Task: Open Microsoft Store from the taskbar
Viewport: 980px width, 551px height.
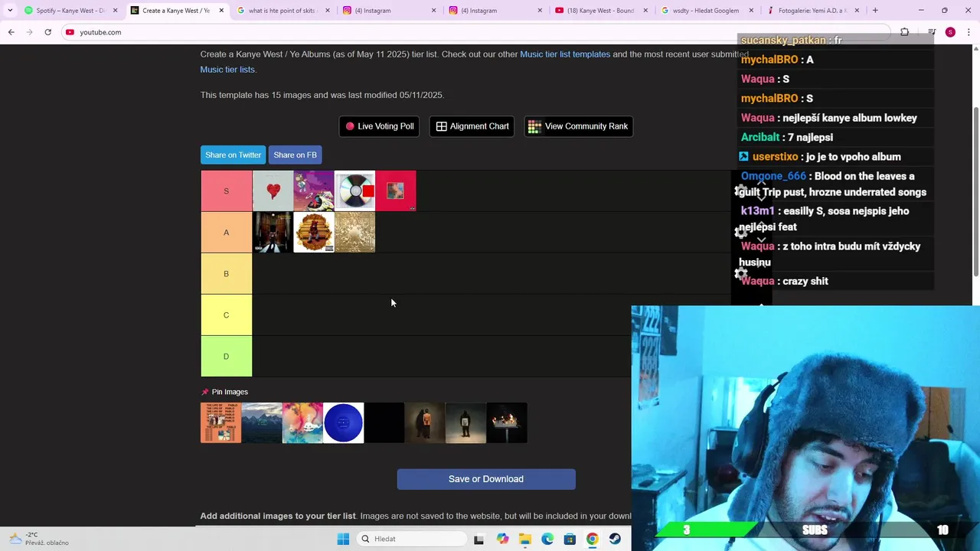Action: [570, 539]
